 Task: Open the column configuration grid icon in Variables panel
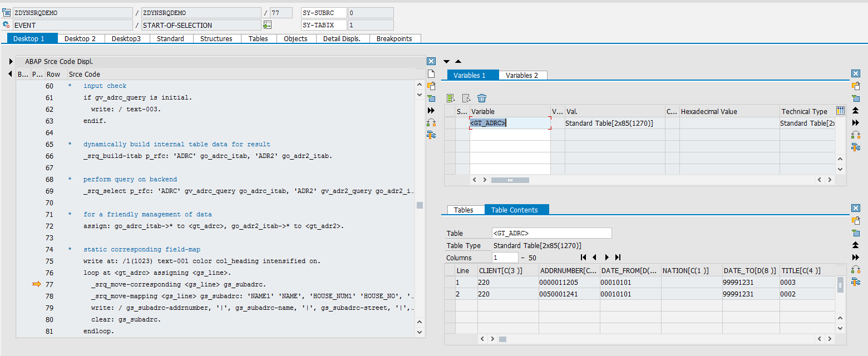[x=840, y=111]
